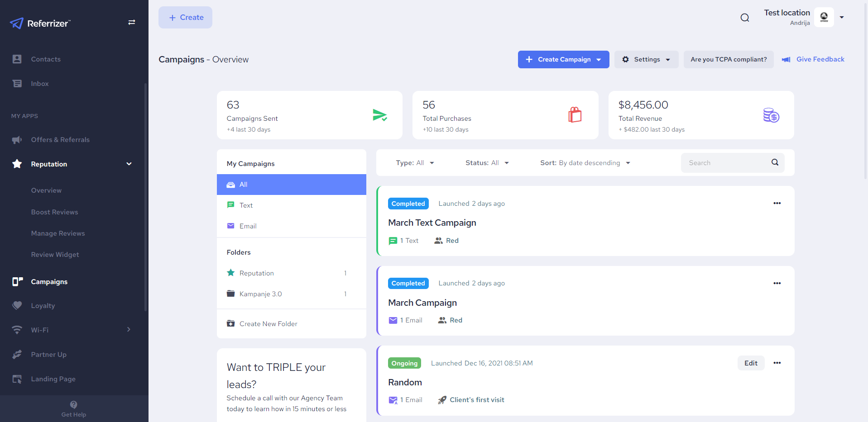Click inside the campaign search field

click(x=724, y=163)
